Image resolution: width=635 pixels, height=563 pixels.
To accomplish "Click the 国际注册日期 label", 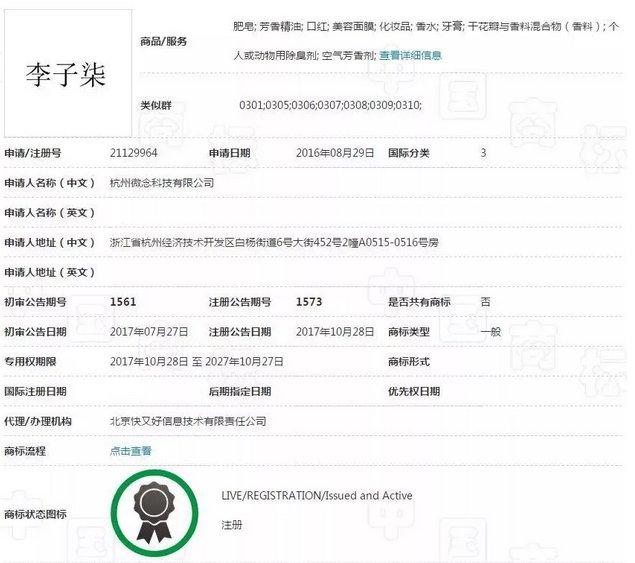I will pyautogui.click(x=35, y=391).
